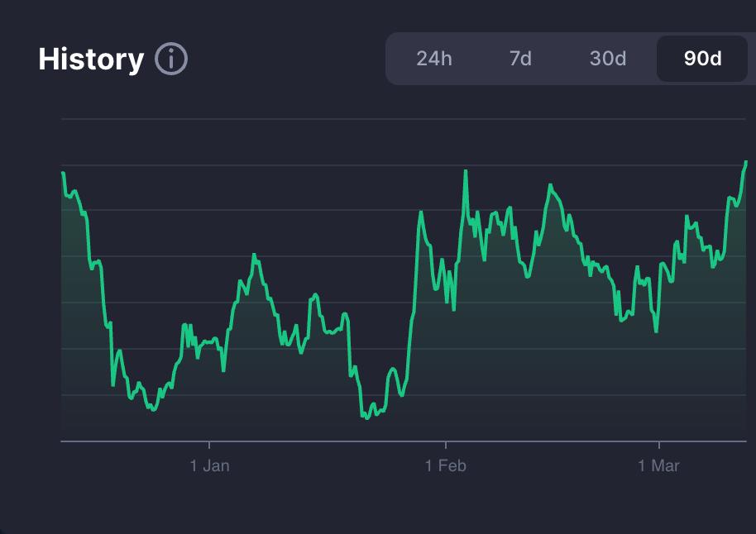Open the History info icon

pos(171,59)
